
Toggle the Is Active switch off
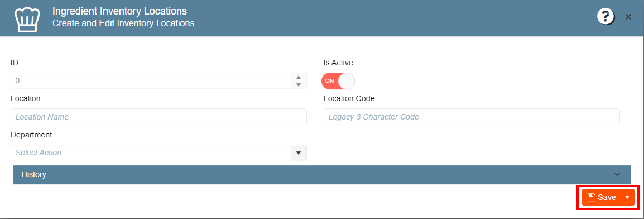338,81
